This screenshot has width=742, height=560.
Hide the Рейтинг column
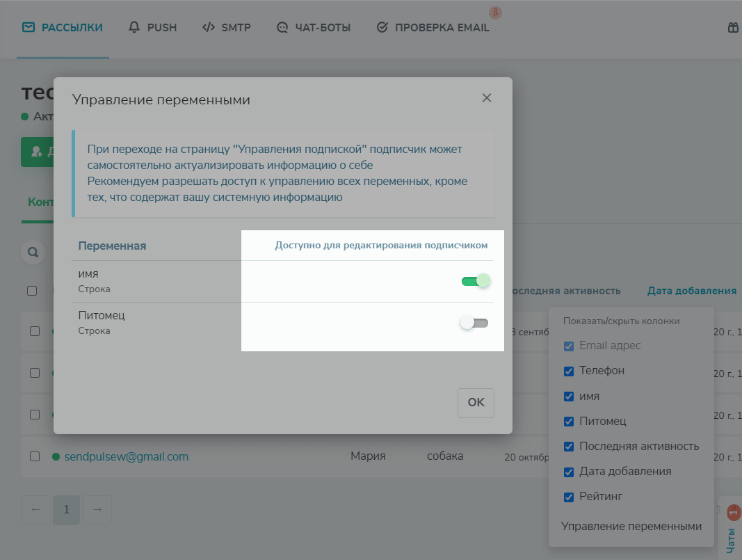coord(569,497)
